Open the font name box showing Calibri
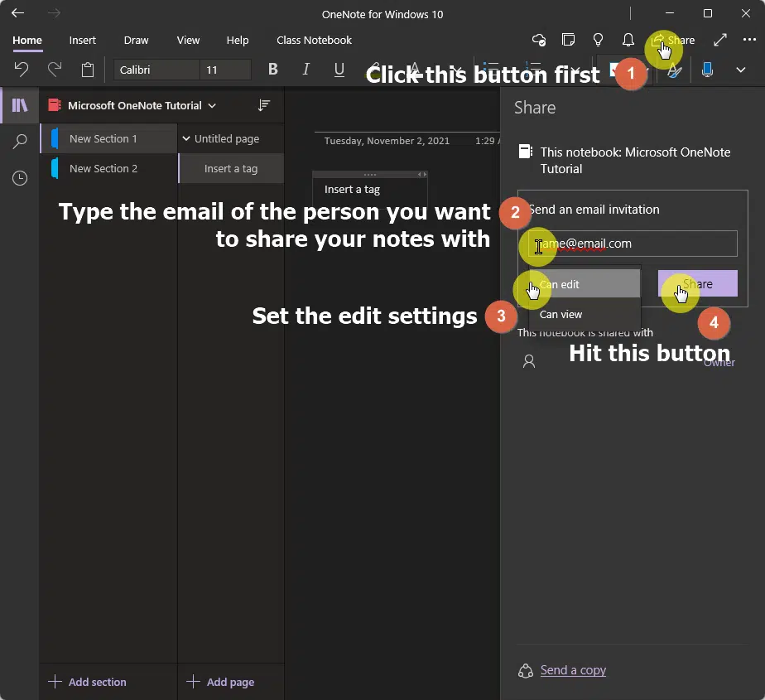 156,70
